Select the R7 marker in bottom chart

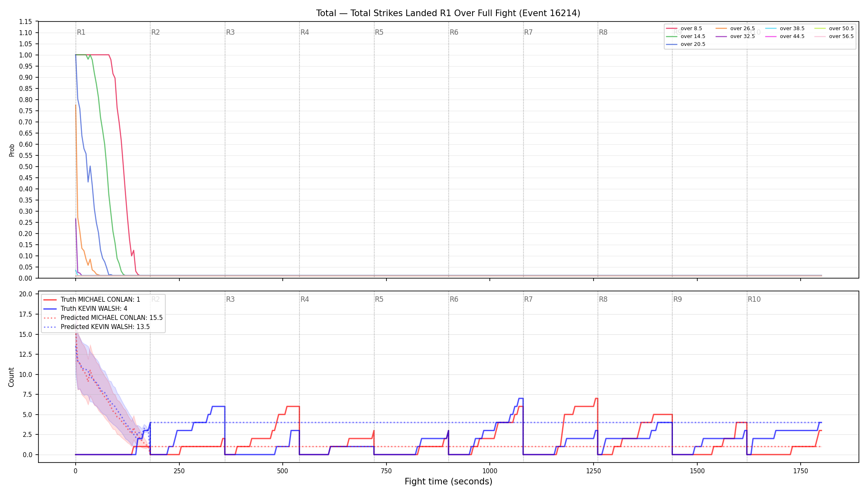528,299
